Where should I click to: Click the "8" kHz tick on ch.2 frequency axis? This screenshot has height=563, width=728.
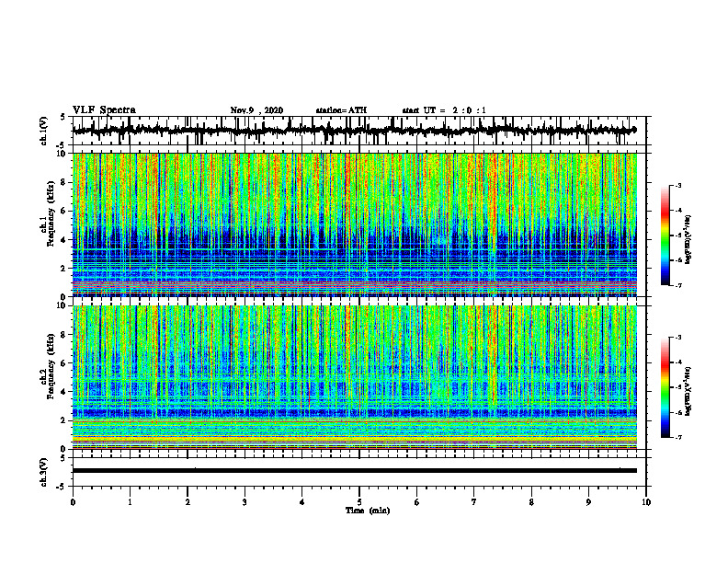tap(64, 335)
